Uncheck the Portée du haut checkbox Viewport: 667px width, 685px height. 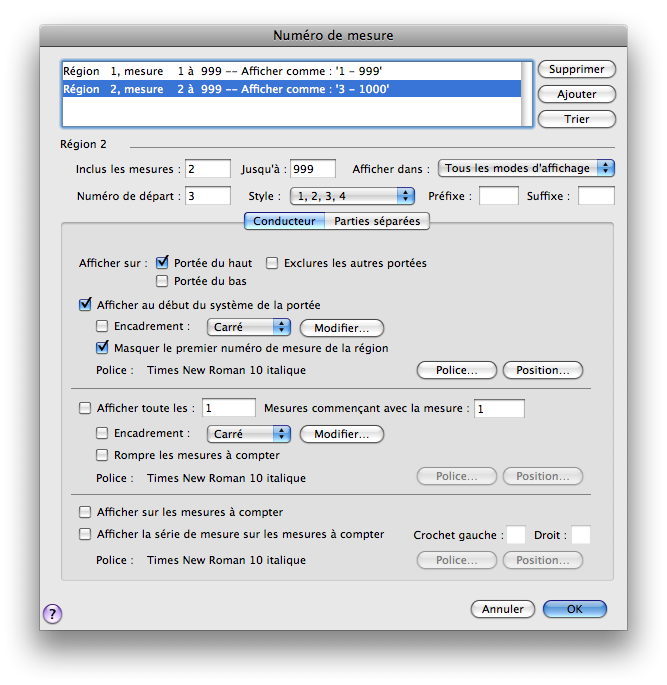(163, 263)
